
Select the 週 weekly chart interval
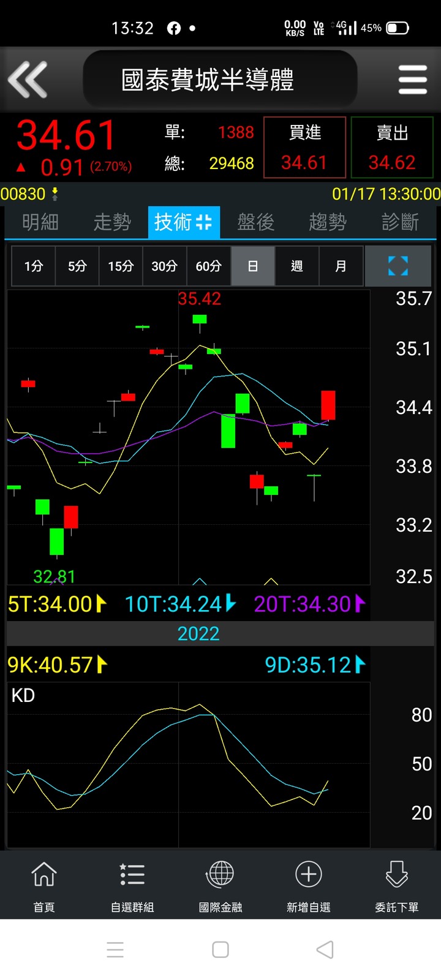coord(297,266)
